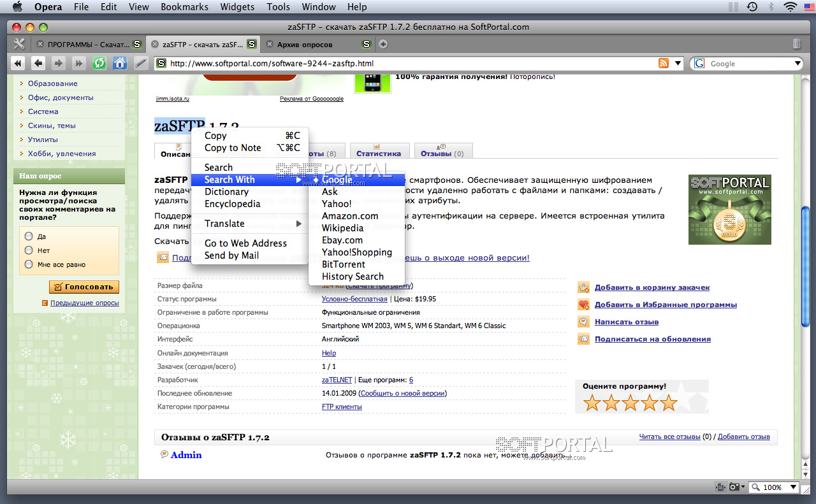Select the Мне все равно option
The image size is (816, 504).
[x=29, y=264]
